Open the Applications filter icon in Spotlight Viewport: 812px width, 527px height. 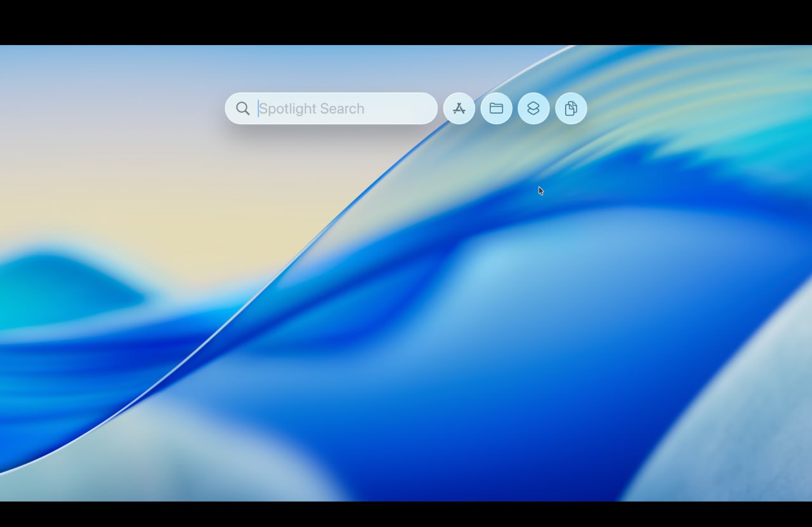click(x=459, y=108)
